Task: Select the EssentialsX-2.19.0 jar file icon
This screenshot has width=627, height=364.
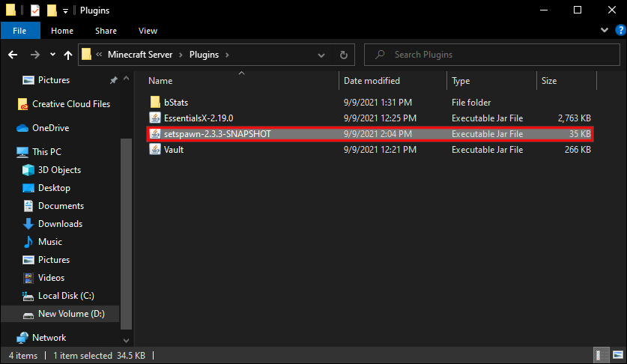Action: coord(155,118)
